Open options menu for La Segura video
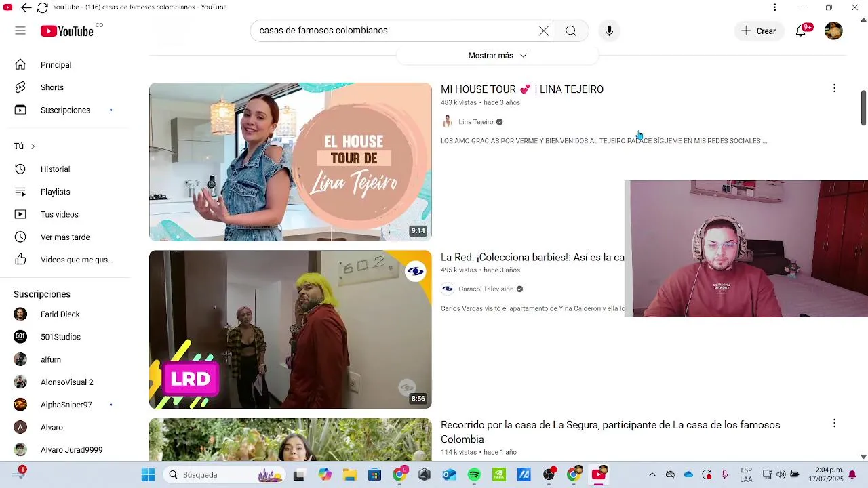The height and width of the screenshot is (488, 868). tap(834, 423)
